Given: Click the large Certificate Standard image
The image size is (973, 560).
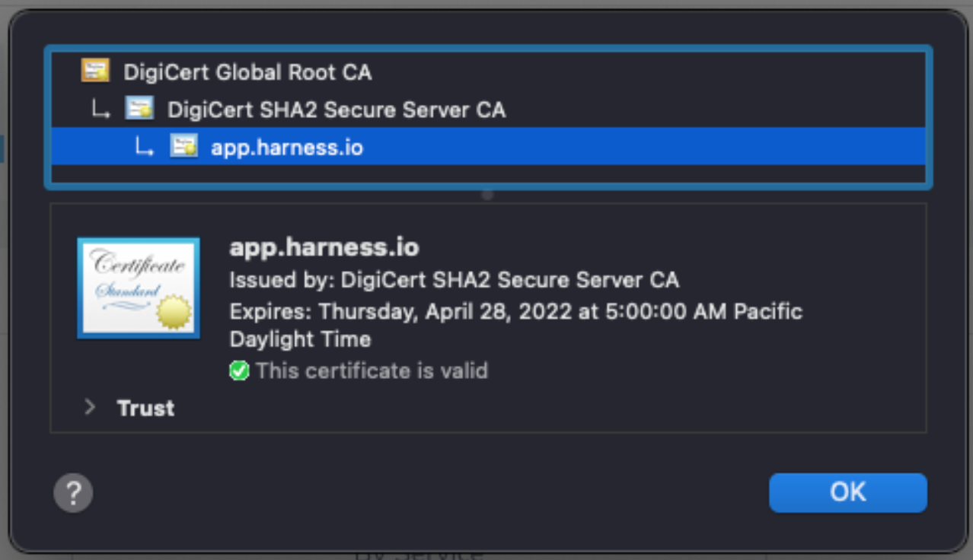Looking at the screenshot, I should point(139,288).
